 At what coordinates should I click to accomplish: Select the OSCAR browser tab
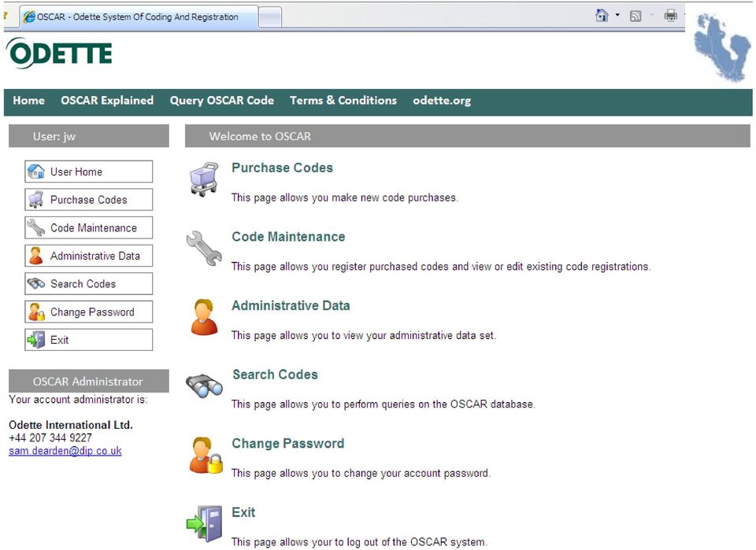(139, 17)
